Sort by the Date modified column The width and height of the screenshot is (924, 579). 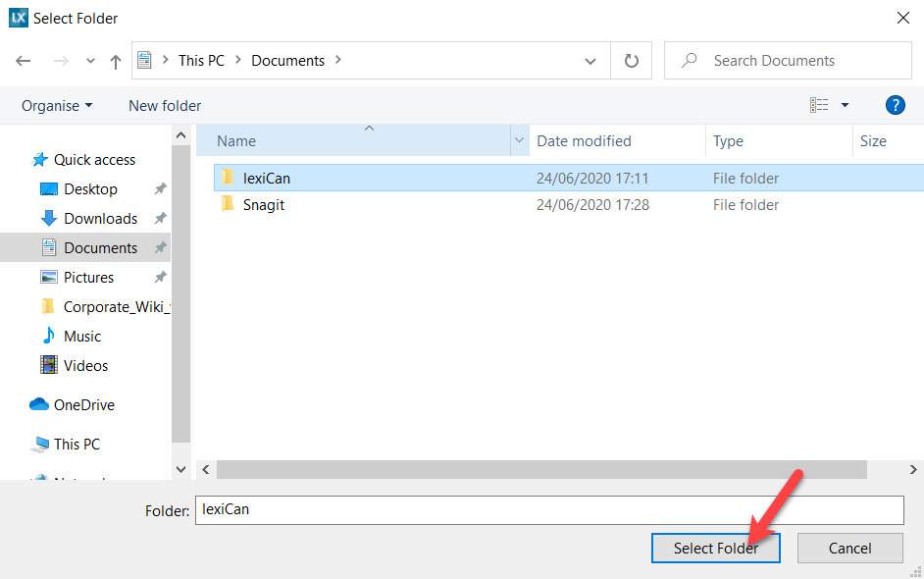tap(585, 141)
